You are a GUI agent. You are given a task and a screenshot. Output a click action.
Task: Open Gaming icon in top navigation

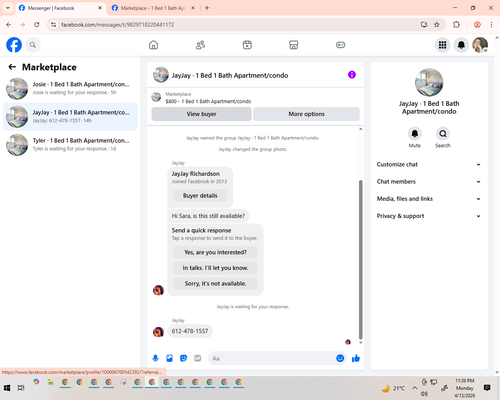pyautogui.click(x=340, y=45)
